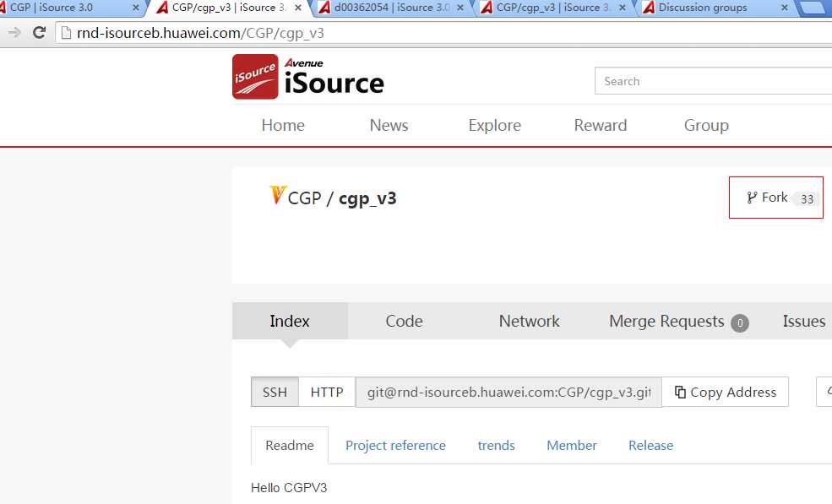Screen dimensions: 832x504
Task: Close the 'CGP | iSource 3.0' tab
Action: (136, 8)
